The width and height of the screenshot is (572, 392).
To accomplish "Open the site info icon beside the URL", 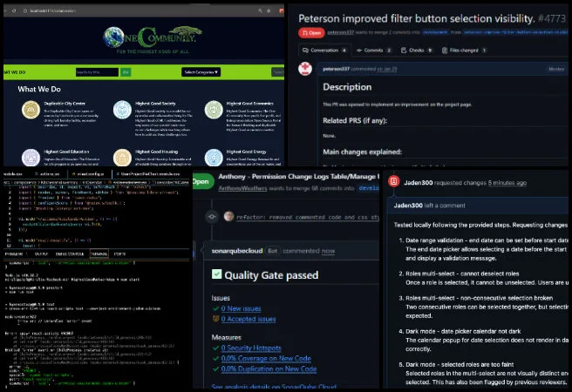I will pos(25,11).
